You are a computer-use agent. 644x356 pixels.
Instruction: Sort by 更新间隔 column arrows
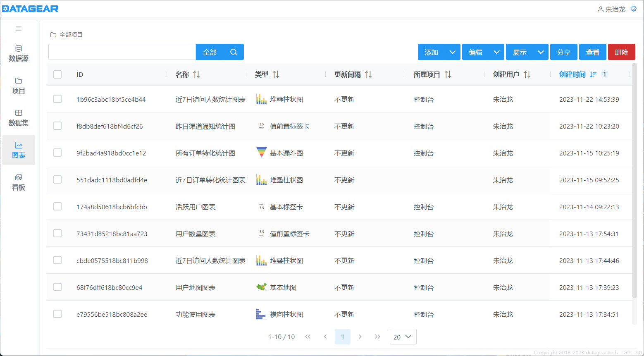coord(368,74)
